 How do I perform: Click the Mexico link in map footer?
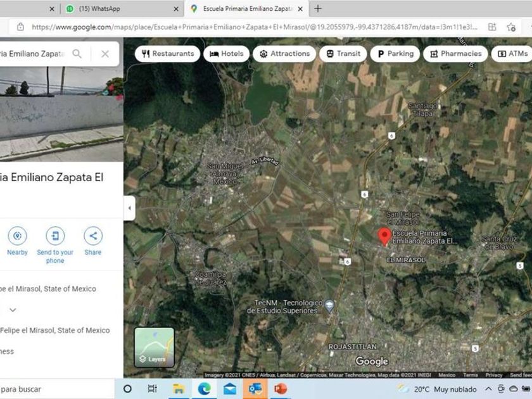click(447, 375)
